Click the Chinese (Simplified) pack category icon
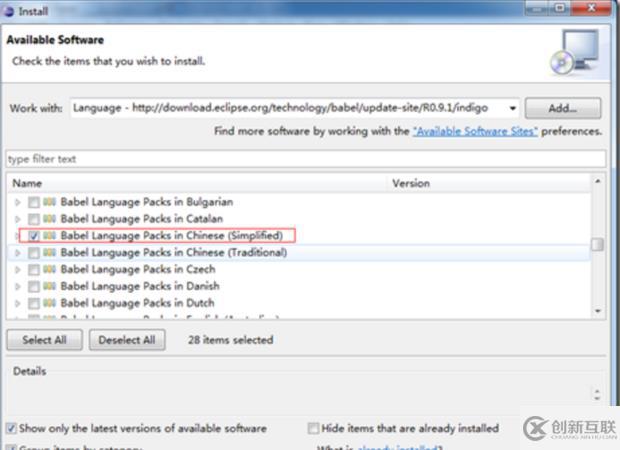 click(x=49, y=236)
